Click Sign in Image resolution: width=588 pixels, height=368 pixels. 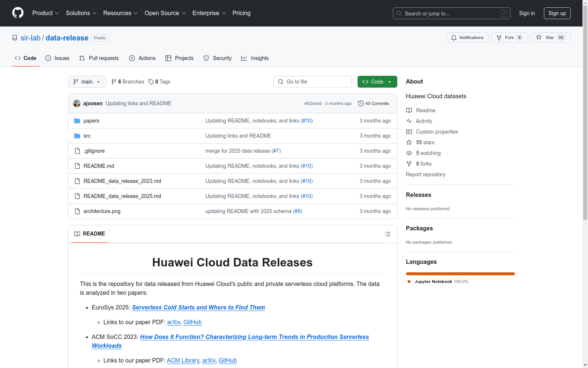pos(527,13)
